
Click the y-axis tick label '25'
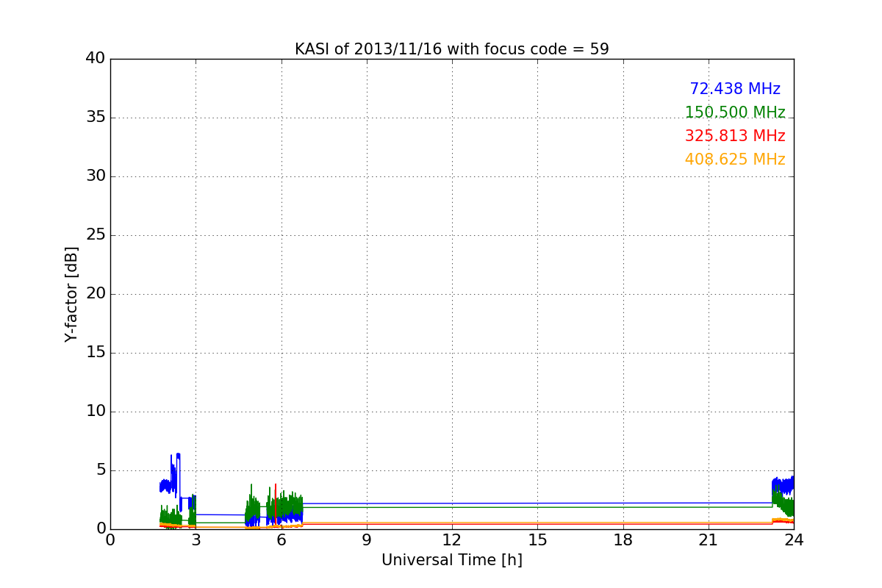[x=96, y=235]
